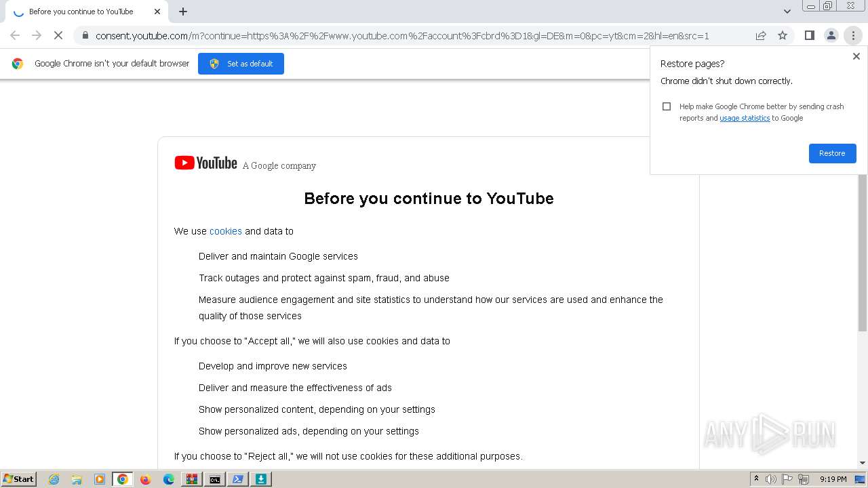Open the Chrome three-dot menu
Screen dimensions: 868x488
click(x=853, y=35)
